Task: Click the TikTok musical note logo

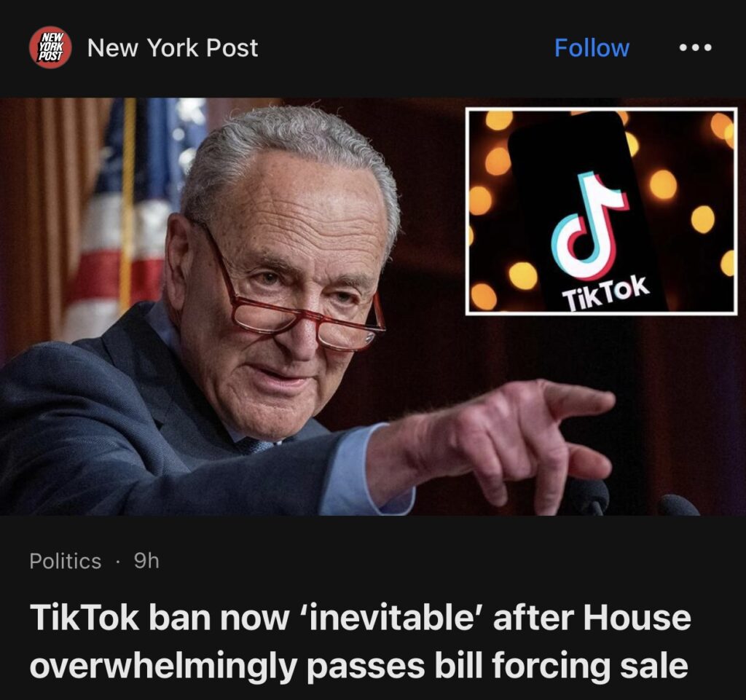Action: coord(589,225)
